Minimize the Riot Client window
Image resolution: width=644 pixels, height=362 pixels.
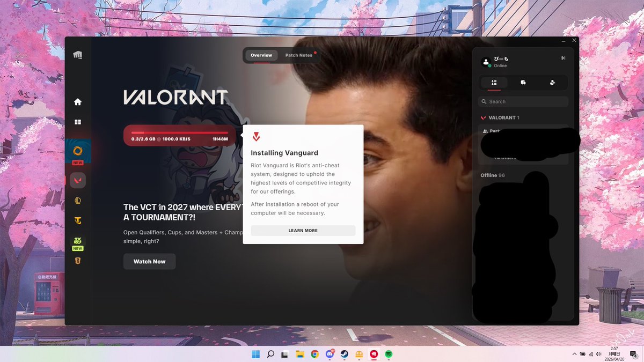click(x=563, y=41)
